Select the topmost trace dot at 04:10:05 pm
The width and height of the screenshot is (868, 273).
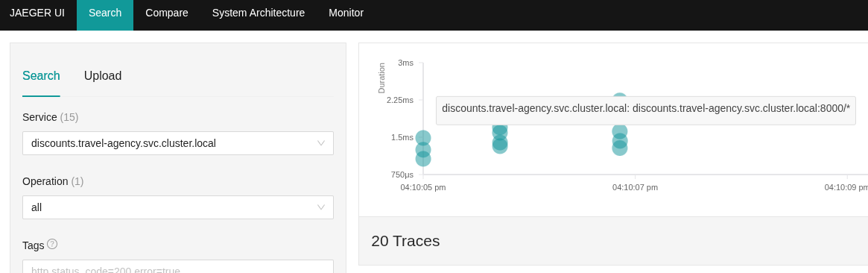pyautogui.click(x=423, y=138)
